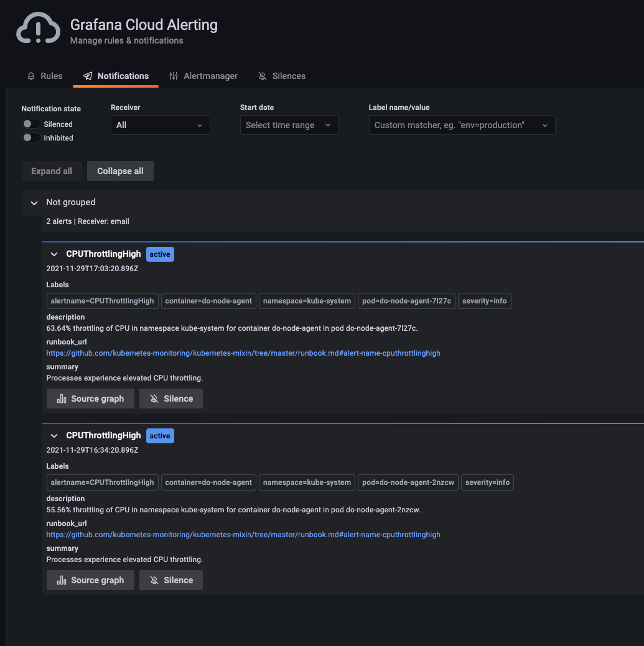Open the Start date time range dropdown
The height and width of the screenshot is (646, 644).
pos(289,125)
